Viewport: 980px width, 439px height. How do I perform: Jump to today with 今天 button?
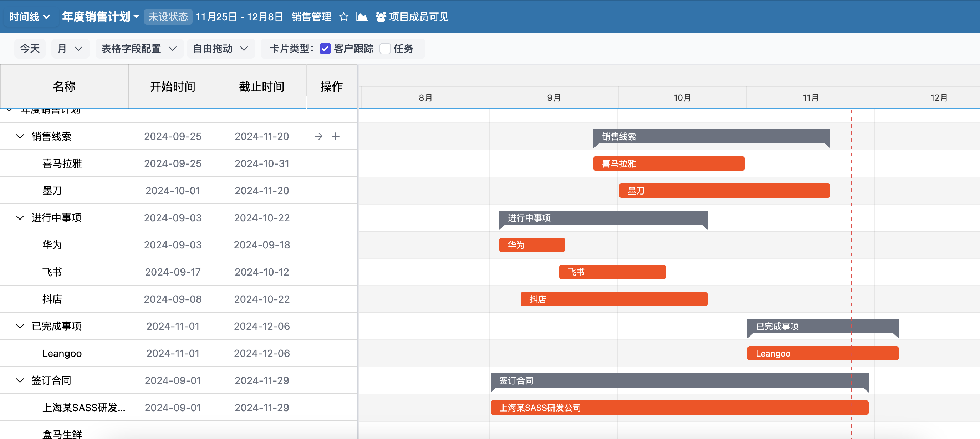pos(30,49)
